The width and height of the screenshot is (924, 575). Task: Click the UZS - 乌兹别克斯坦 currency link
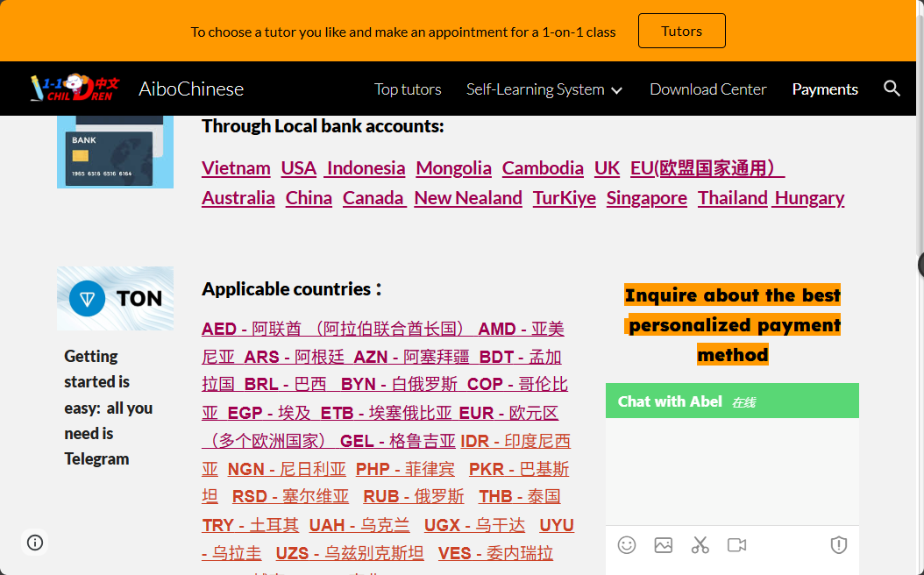click(350, 553)
